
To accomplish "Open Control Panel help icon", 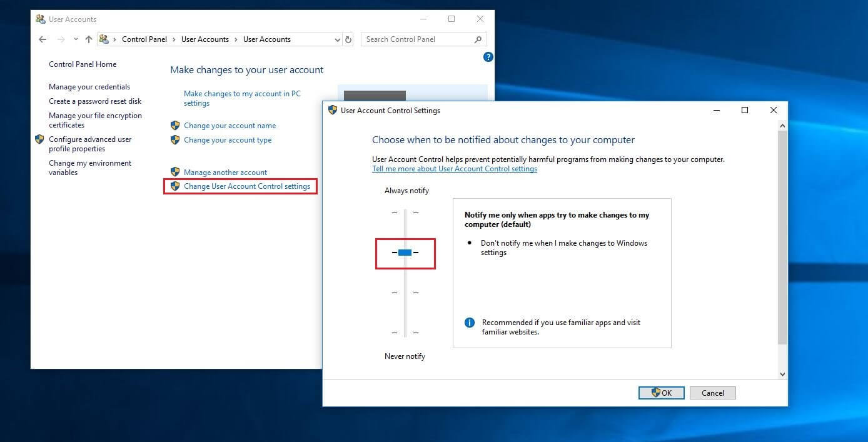I will [x=488, y=57].
